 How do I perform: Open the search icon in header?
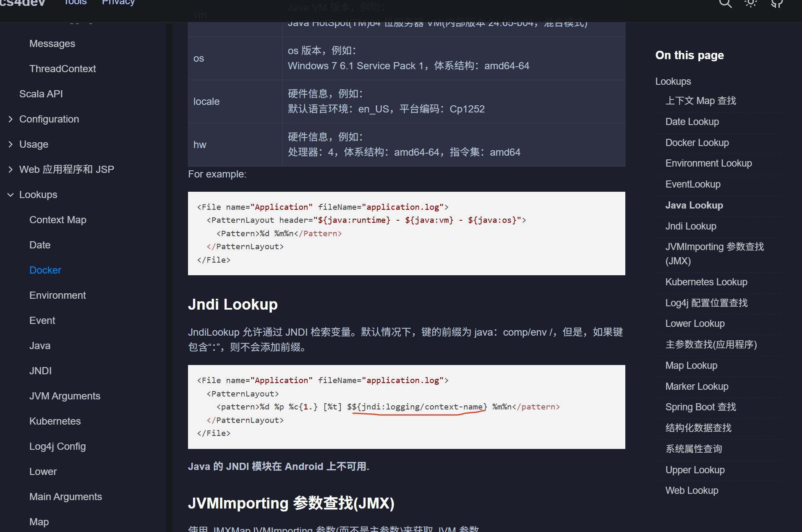point(725,3)
